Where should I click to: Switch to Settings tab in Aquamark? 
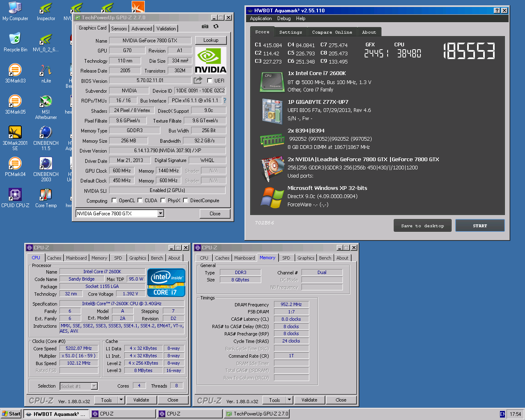point(291,32)
